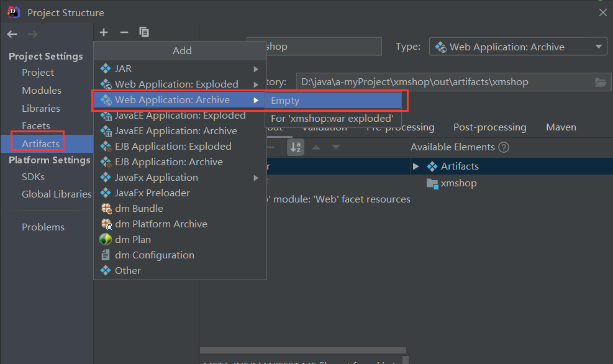Choose JavaEE Application: Exploded

pyautogui.click(x=180, y=116)
